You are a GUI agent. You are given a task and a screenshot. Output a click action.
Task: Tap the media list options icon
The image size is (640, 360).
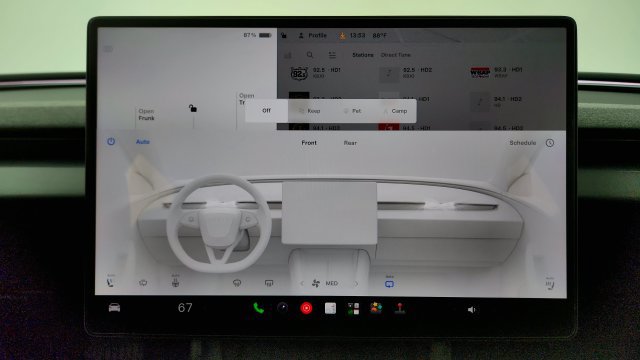point(332,55)
